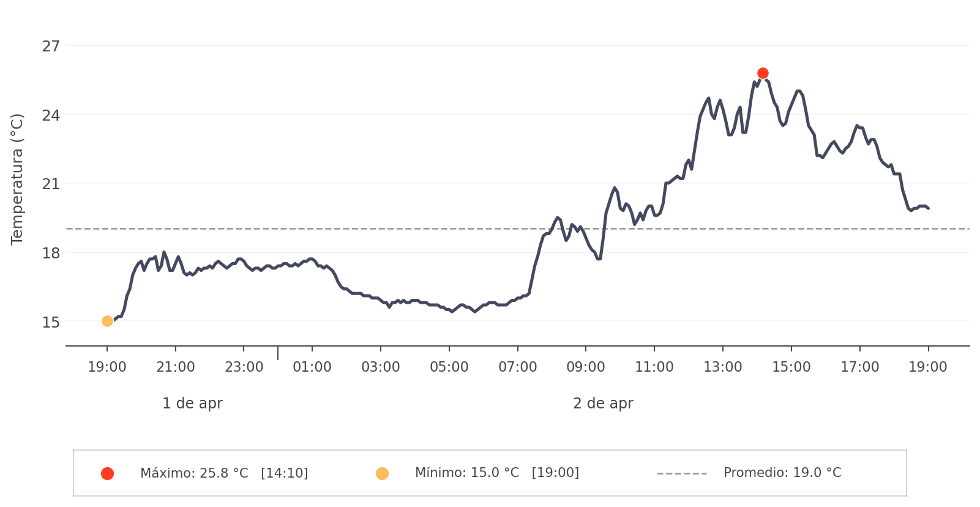Click the 21 label on the temperature axis

pos(51,184)
